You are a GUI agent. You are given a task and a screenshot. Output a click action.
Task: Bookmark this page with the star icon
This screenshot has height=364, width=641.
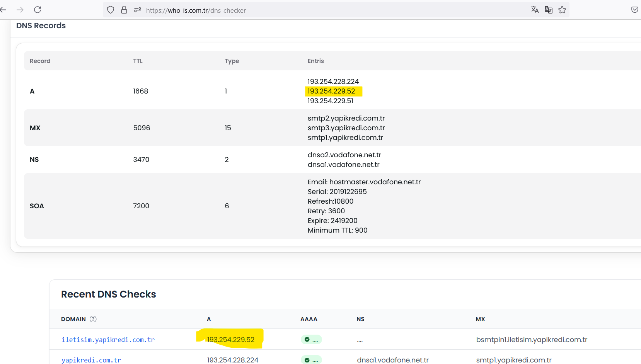point(562,10)
